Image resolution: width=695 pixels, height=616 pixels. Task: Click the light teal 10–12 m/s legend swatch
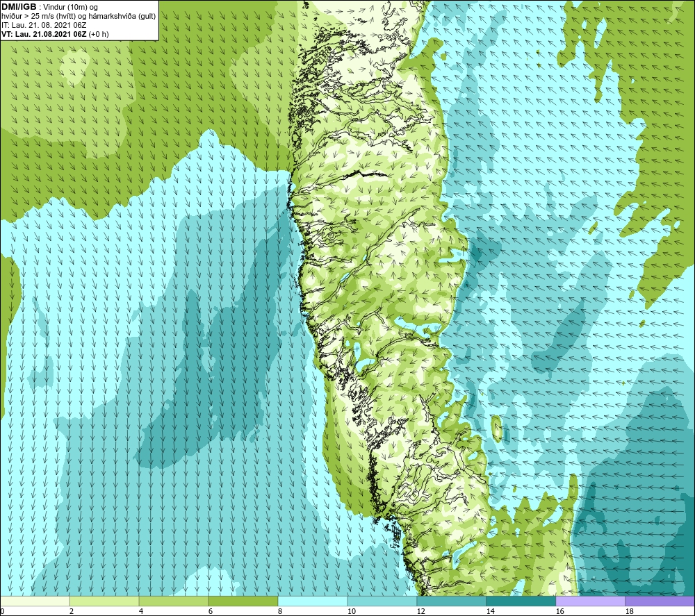pos(382,601)
